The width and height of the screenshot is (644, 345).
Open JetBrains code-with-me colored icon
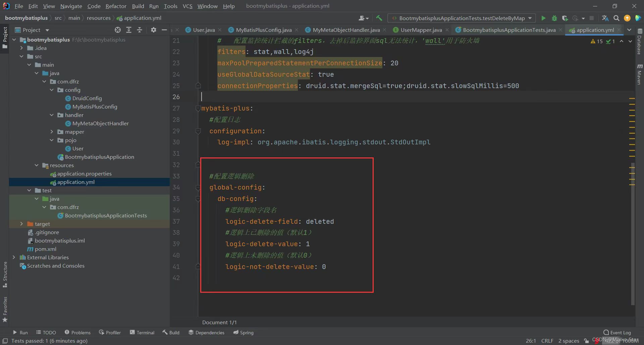638,18
